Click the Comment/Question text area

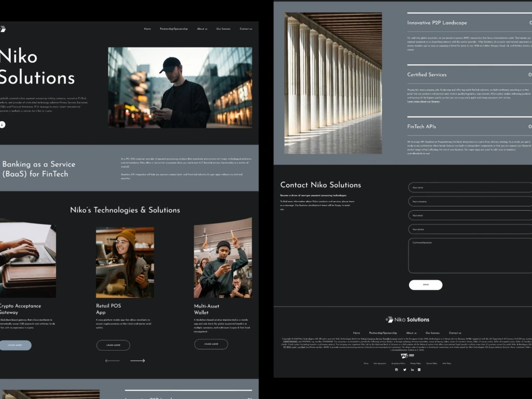pos(470,256)
